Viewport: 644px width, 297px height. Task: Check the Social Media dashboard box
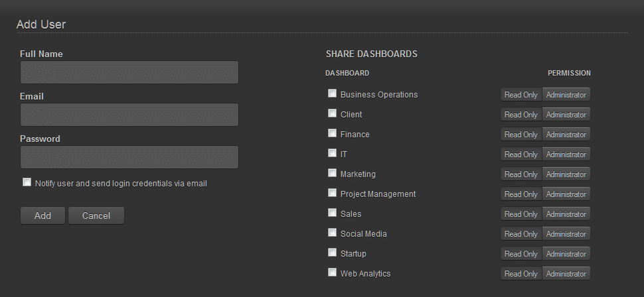[x=332, y=233]
